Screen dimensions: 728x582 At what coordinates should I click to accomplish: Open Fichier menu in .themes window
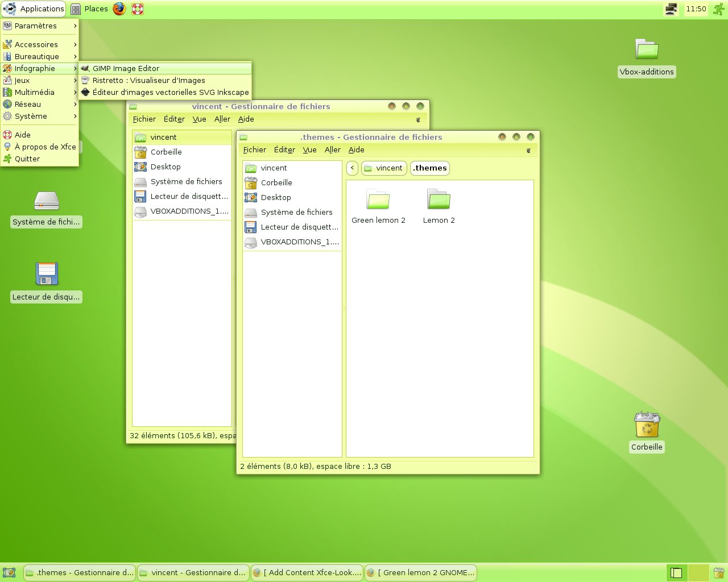pos(254,149)
